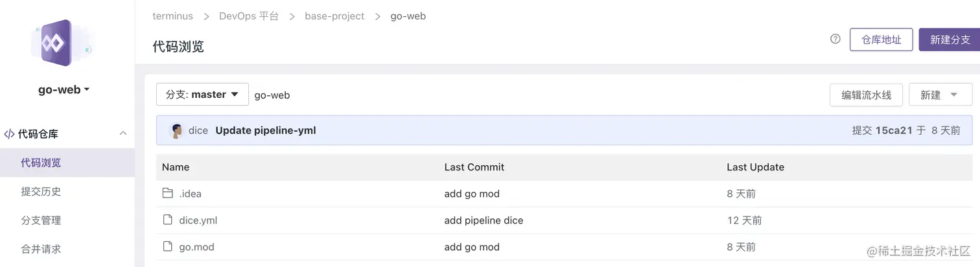Image resolution: width=980 pixels, height=267 pixels.
Task: Open the dice.yml file name
Action: coord(198,220)
